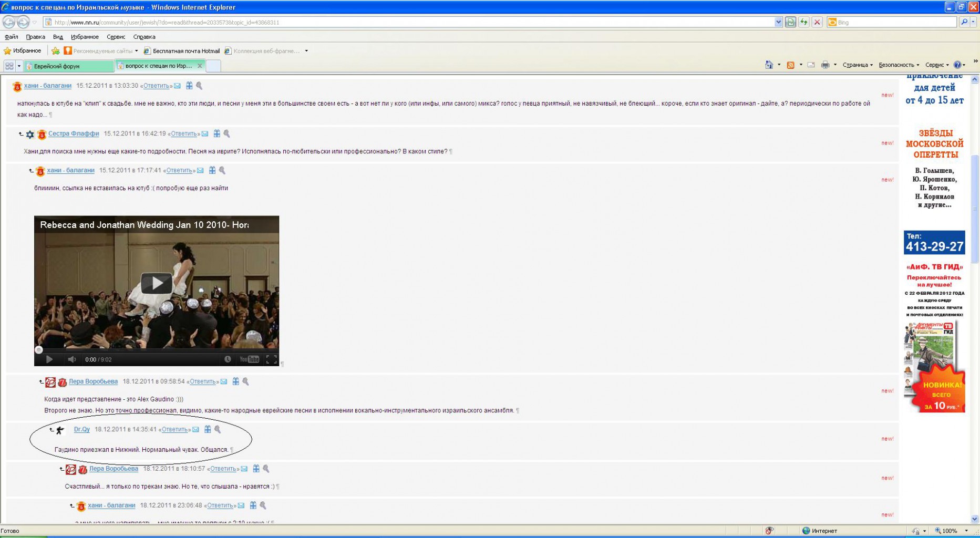980x538 pixels.
Task: Click the page vertical scrollbar down arrow
Action: pos(975,519)
